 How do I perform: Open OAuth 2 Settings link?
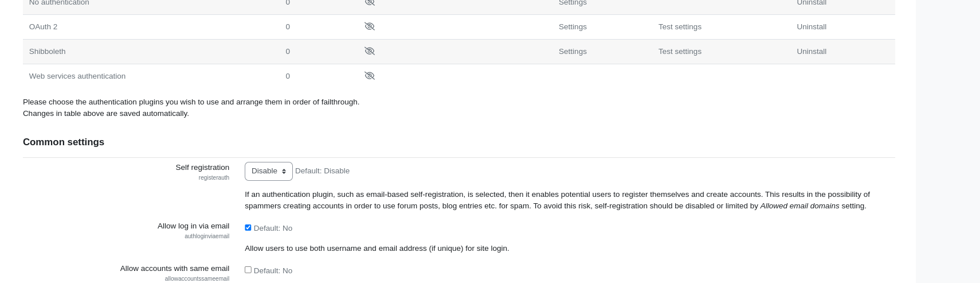tap(573, 27)
